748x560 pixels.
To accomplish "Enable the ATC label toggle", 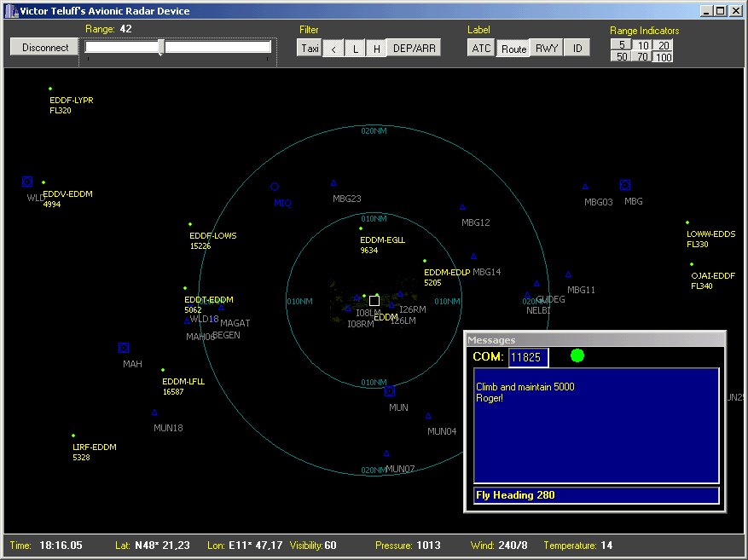I will [x=481, y=49].
